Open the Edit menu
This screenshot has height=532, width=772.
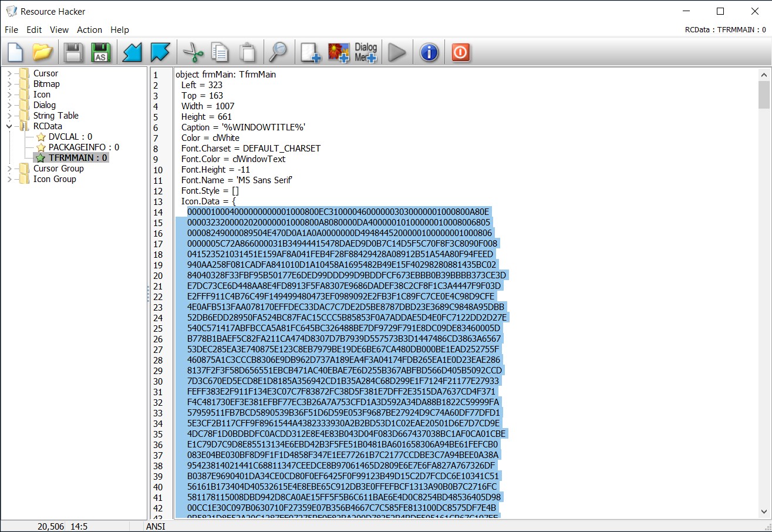click(x=34, y=29)
